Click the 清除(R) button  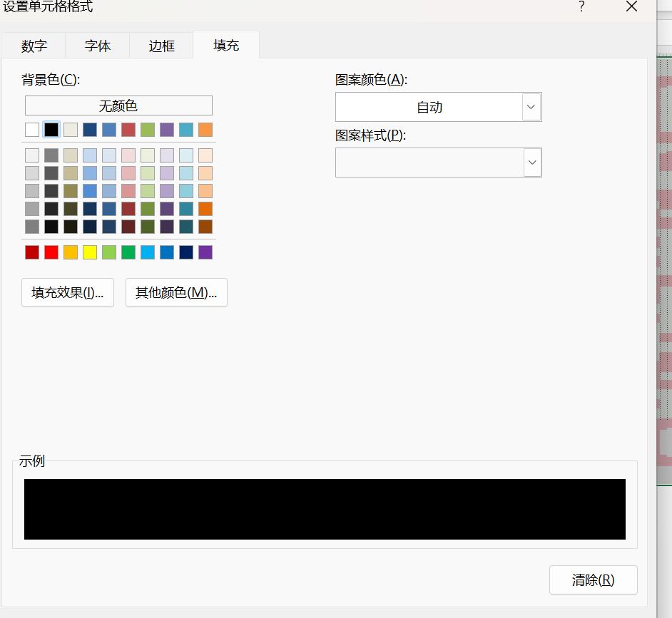593,580
